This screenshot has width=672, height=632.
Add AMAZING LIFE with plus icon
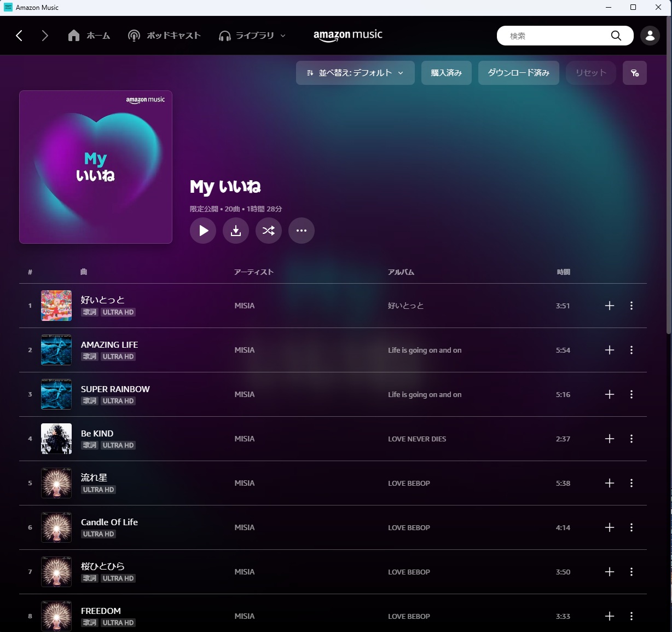(x=610, y=350)
